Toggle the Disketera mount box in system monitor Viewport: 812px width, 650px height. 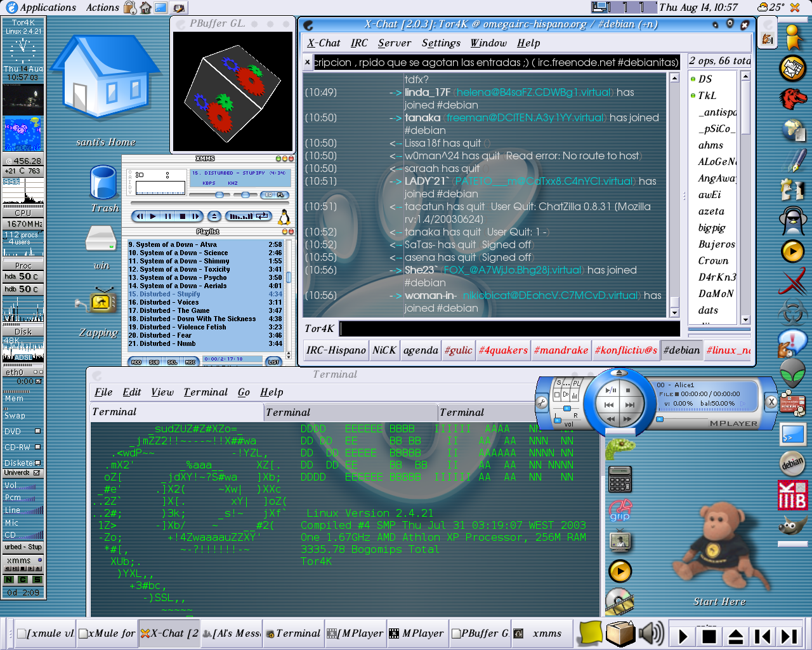point(37,463)
